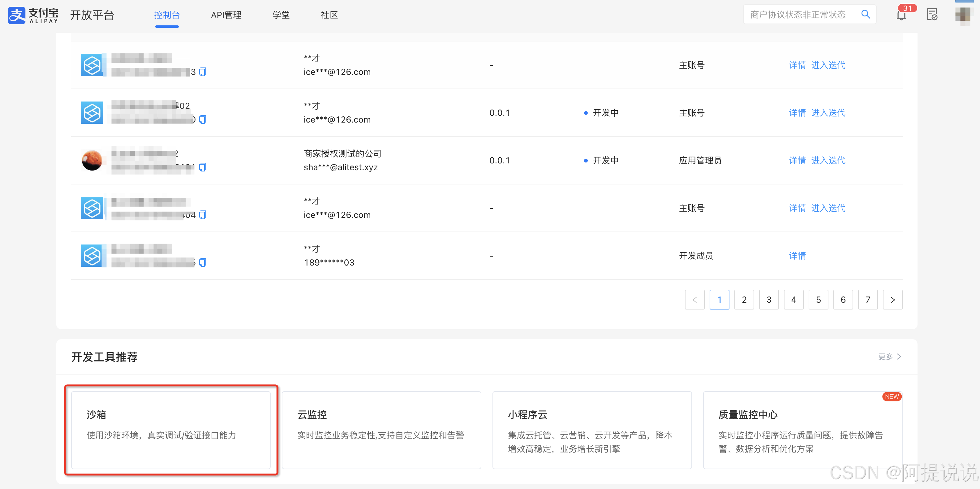Open the user avatar menu
980x489 pixels.
963,15
